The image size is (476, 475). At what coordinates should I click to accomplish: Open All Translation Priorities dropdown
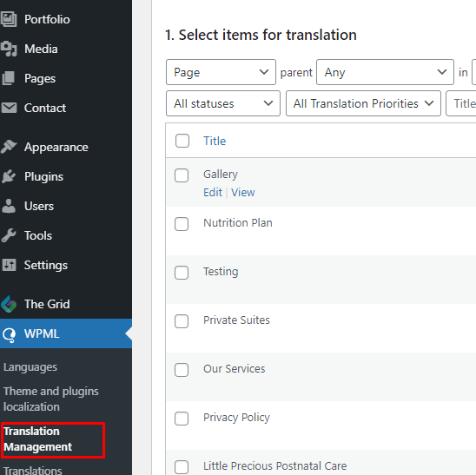[363, 103]
